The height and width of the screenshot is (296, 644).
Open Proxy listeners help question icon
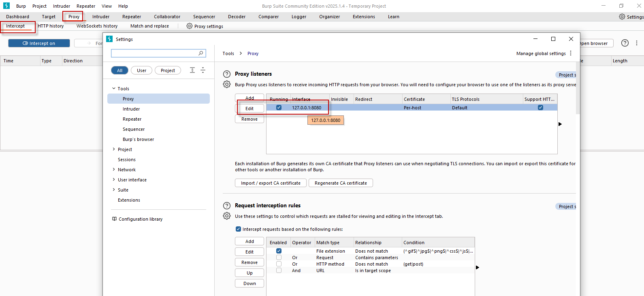point(227,74)
